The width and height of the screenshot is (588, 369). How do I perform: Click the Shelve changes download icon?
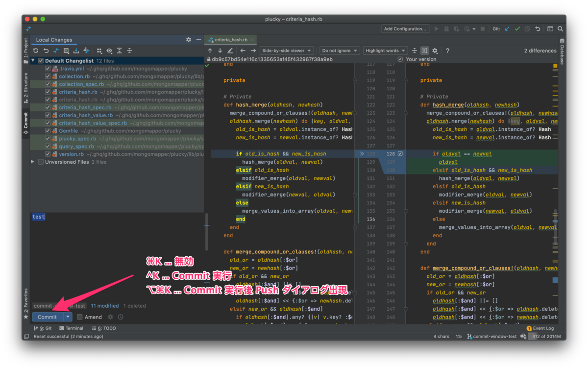coord(76,50)
